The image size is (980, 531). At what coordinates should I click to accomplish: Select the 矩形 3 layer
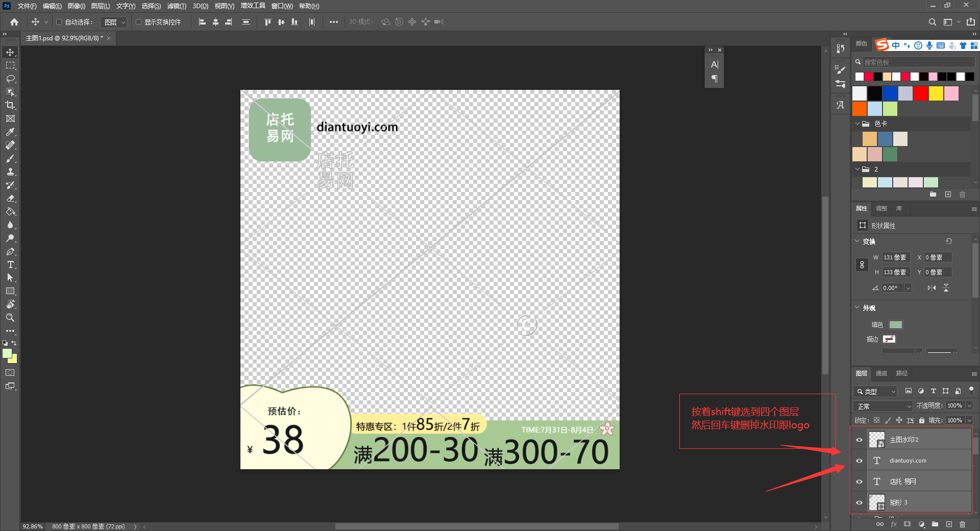pos(919,502)
